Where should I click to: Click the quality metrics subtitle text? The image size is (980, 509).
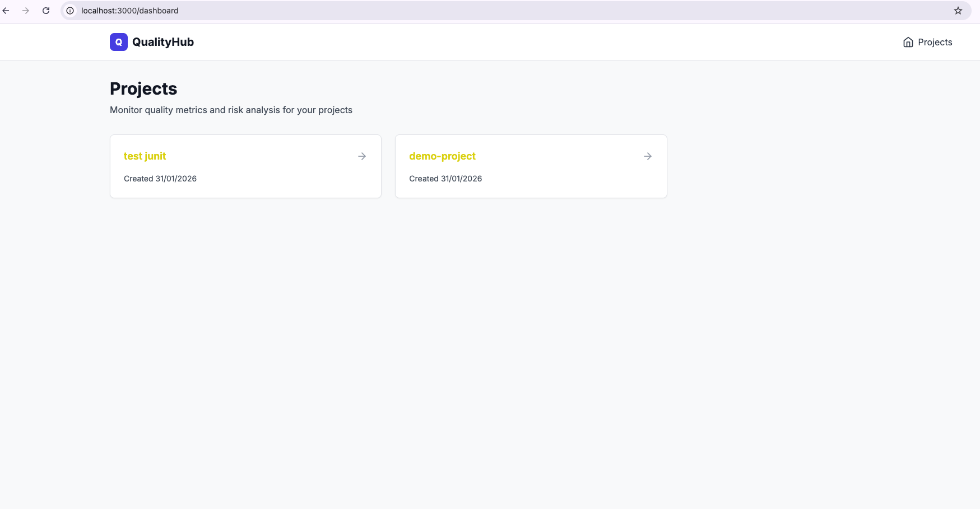click(x=231, y=110)
